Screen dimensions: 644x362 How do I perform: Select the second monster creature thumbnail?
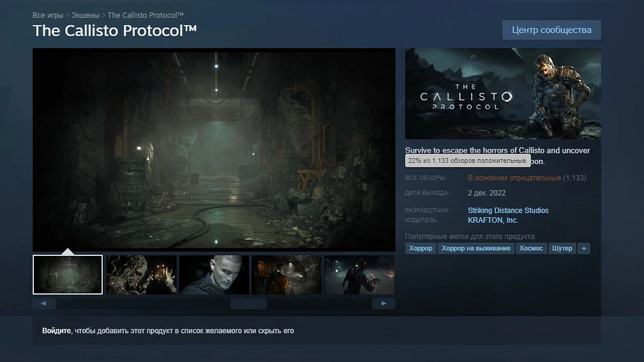point(142,275)
